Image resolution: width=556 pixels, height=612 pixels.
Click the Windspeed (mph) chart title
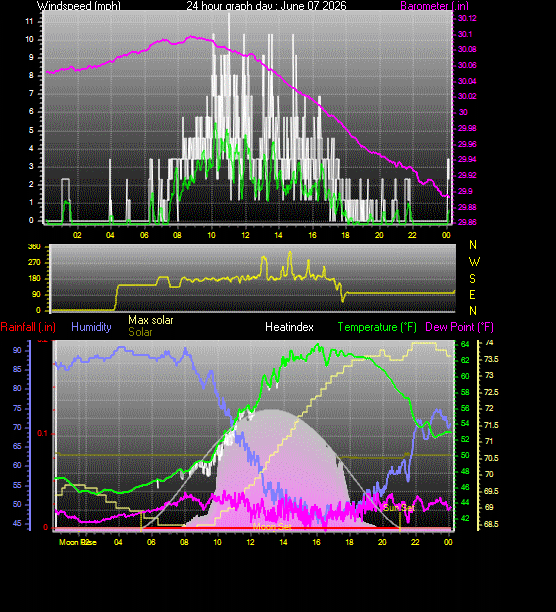pyautogui.click(x=79, y=5)
